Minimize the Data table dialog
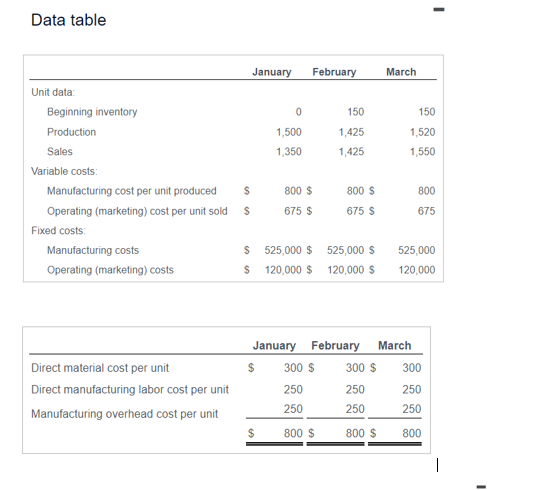540x490 pixels. [439, 9]
